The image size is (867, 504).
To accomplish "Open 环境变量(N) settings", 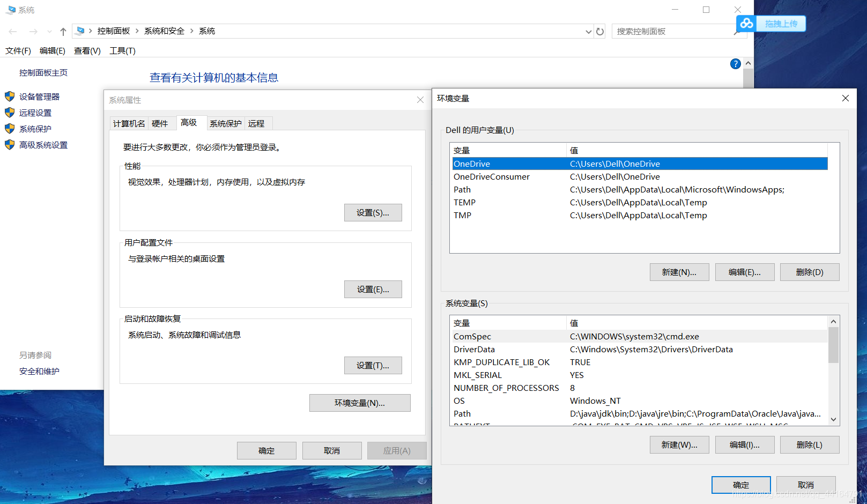I will [x=359, y=403].
